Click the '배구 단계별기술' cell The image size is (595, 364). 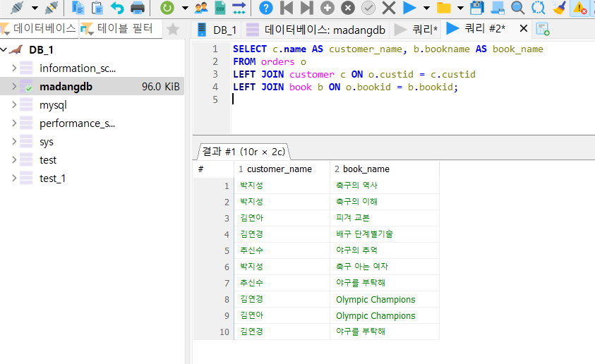[385, 234]
